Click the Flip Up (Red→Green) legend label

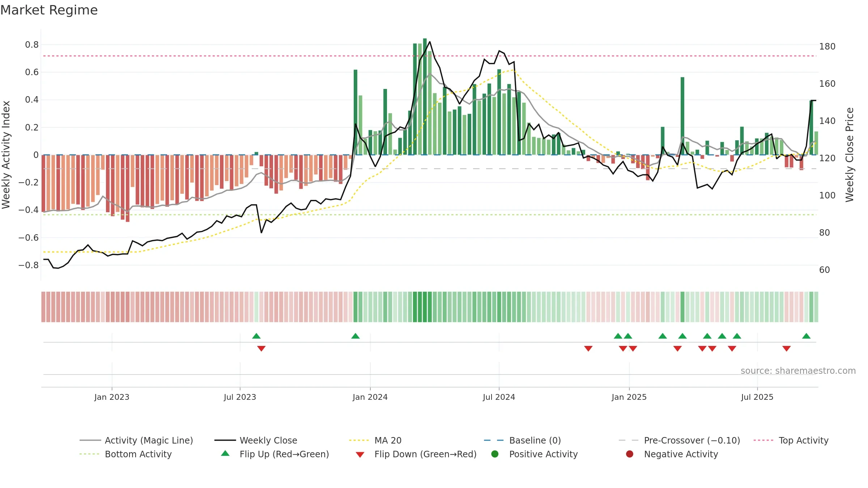click(x=284, y=454)
